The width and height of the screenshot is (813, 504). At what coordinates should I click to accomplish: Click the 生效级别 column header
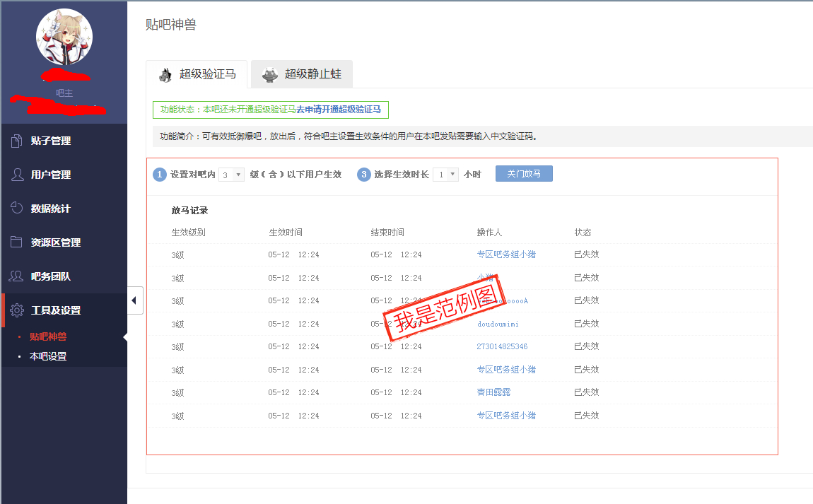point(188,233)
